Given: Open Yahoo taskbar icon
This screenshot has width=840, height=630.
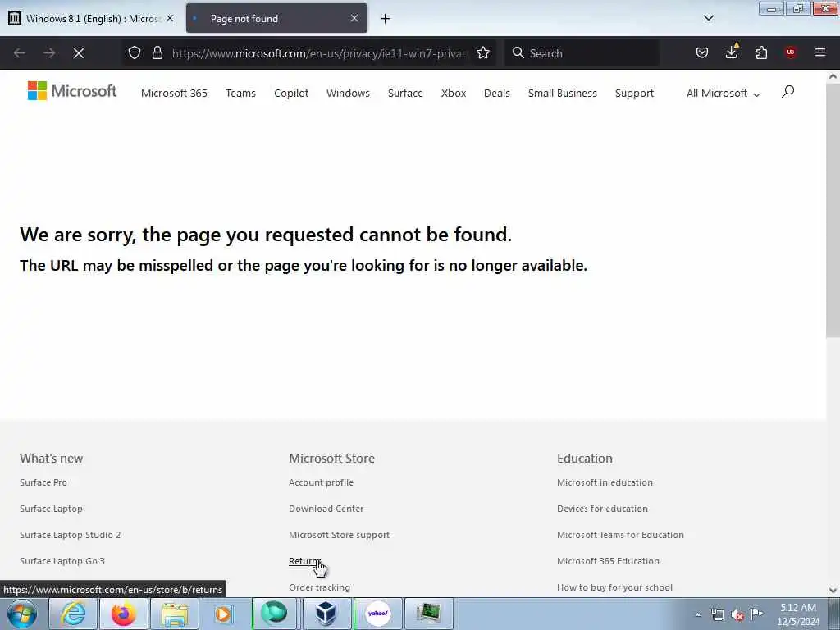Looking at the screenshot, I should (377, 614).
